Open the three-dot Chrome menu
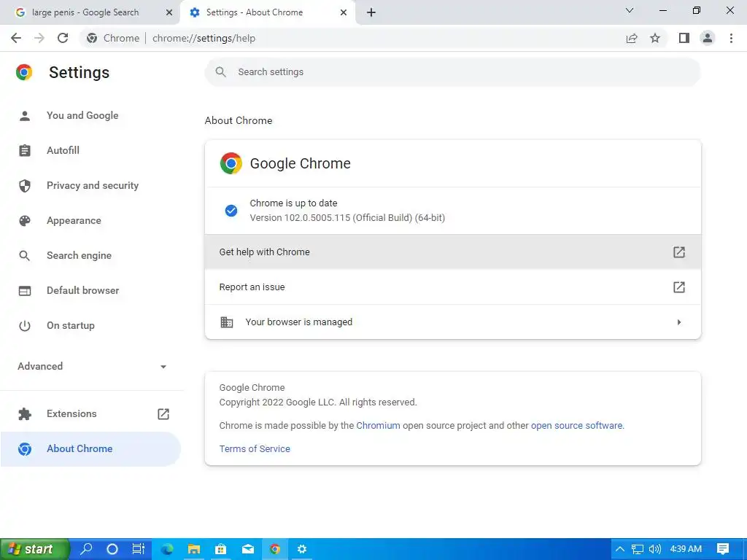This screenshot has height=560, width=747. 731,38
